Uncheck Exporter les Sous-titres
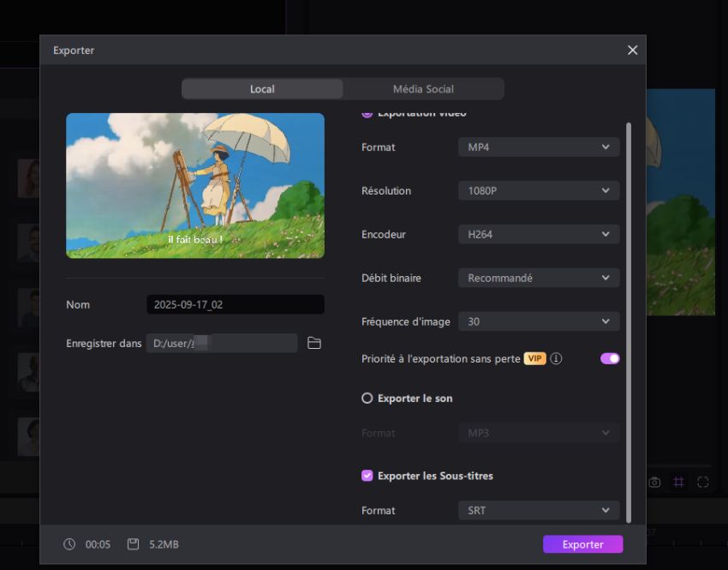The width and height of the screenshot is (728, 570). coord(367,476)
